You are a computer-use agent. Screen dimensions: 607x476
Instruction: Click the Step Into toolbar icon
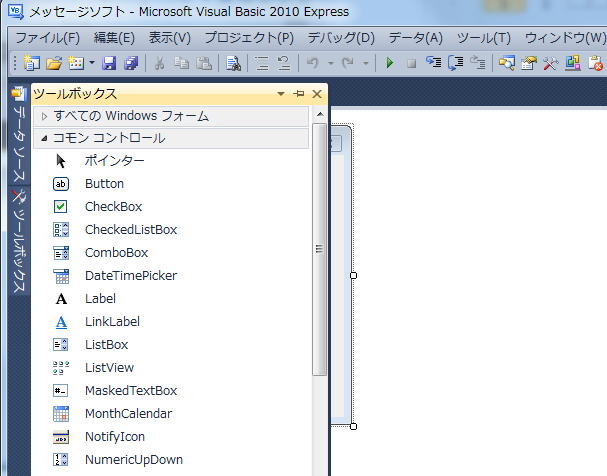(434, 62)
